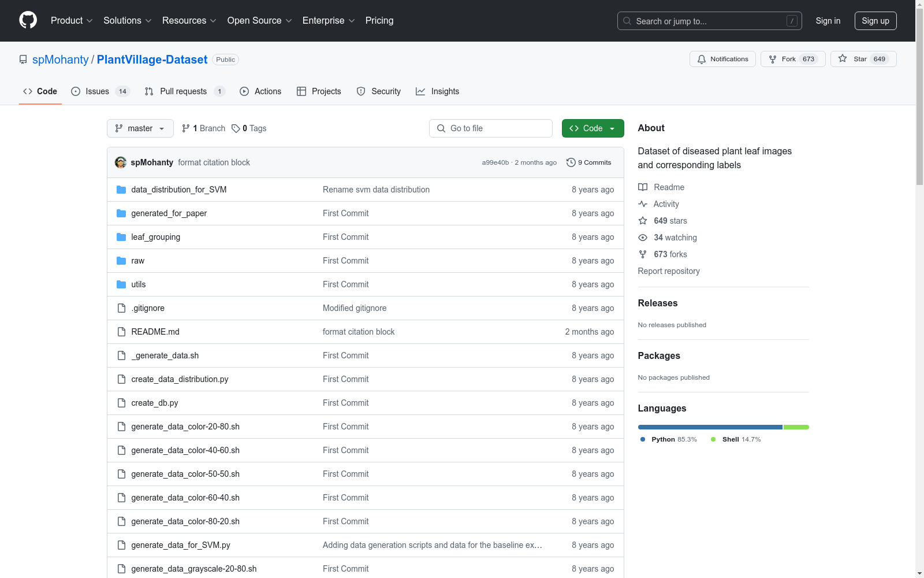This screenshot has width=924, height=578.
Task: Click the Pricing link
Action: 379,21
